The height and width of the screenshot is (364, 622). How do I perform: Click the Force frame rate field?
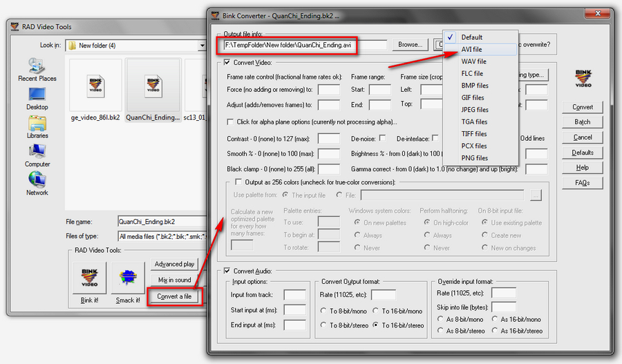(329, 90)
